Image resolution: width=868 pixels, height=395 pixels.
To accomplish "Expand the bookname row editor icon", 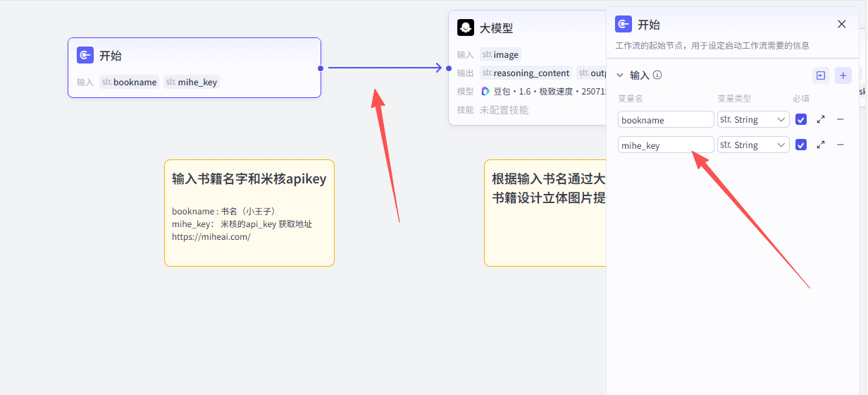I will pos(821,120).
